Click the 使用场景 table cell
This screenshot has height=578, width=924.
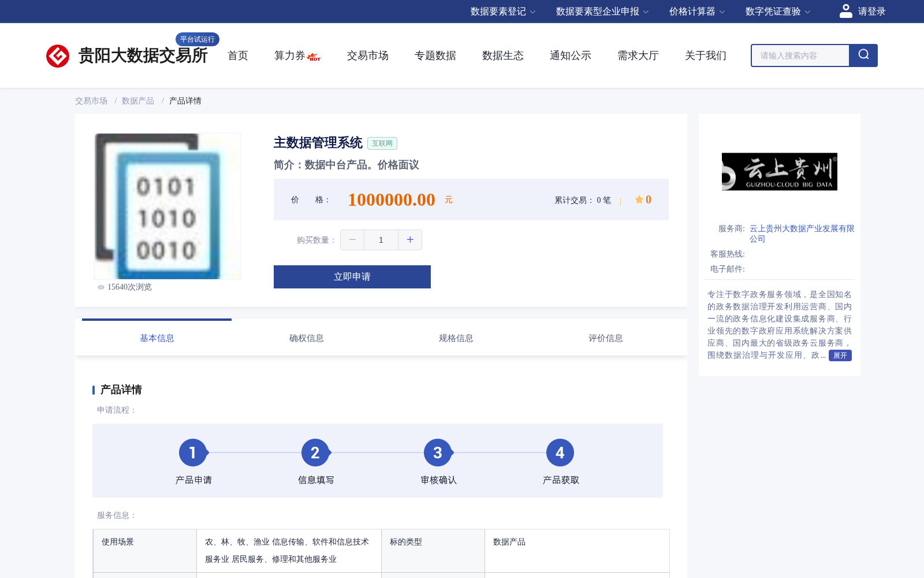point(145,551)
